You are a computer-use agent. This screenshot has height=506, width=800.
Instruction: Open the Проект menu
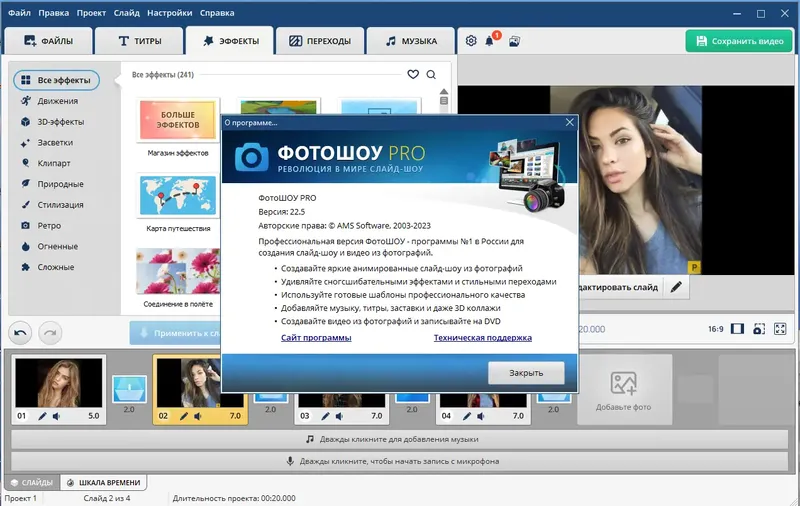[91, 13]
